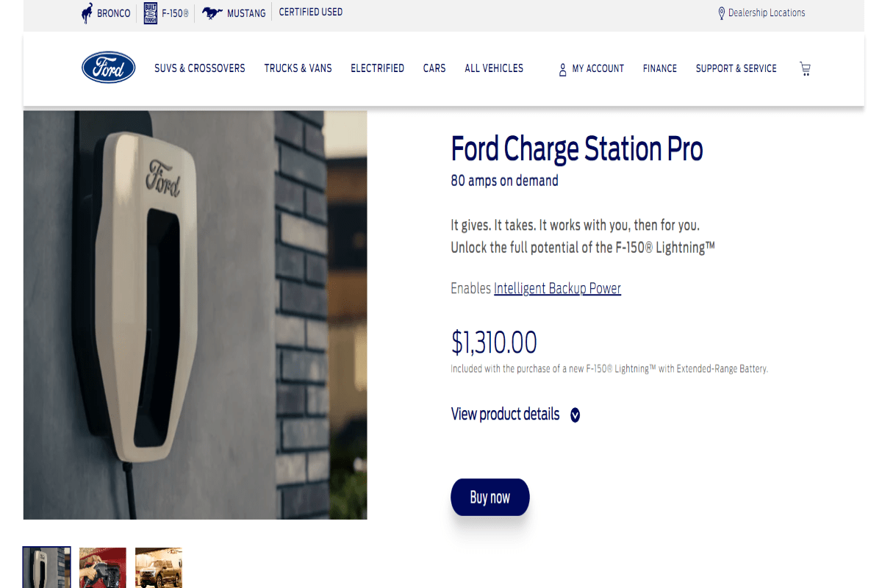
Task: Open Trucks & Vans menu
Action: [298, 68]
